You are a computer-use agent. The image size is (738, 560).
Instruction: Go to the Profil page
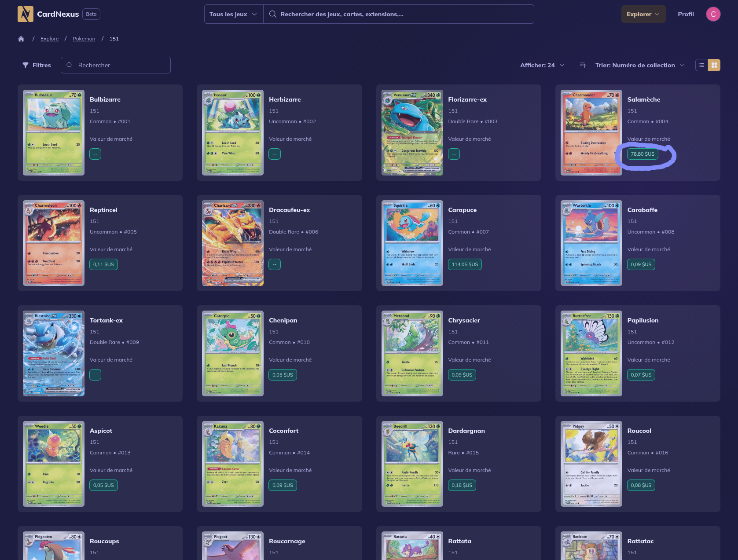tap(686, 14)
